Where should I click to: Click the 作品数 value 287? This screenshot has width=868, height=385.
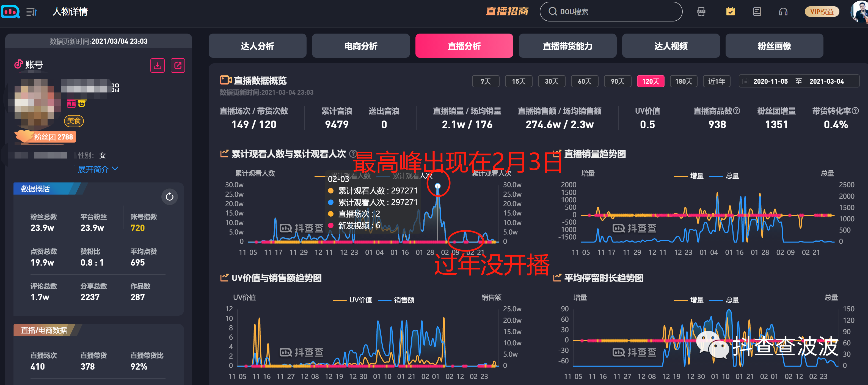point(137,297)
